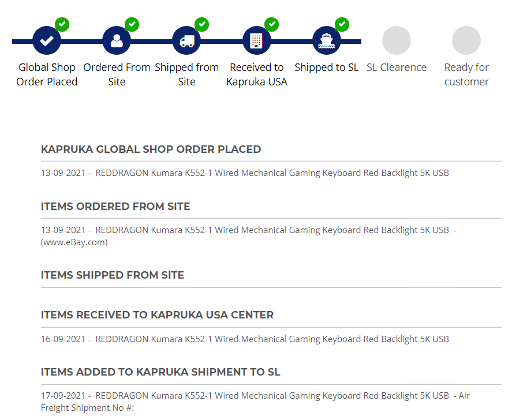Click Items Shipped From Site heading
Screen dimensions: 527x420
pyautogui.click(x=112, y=275)
